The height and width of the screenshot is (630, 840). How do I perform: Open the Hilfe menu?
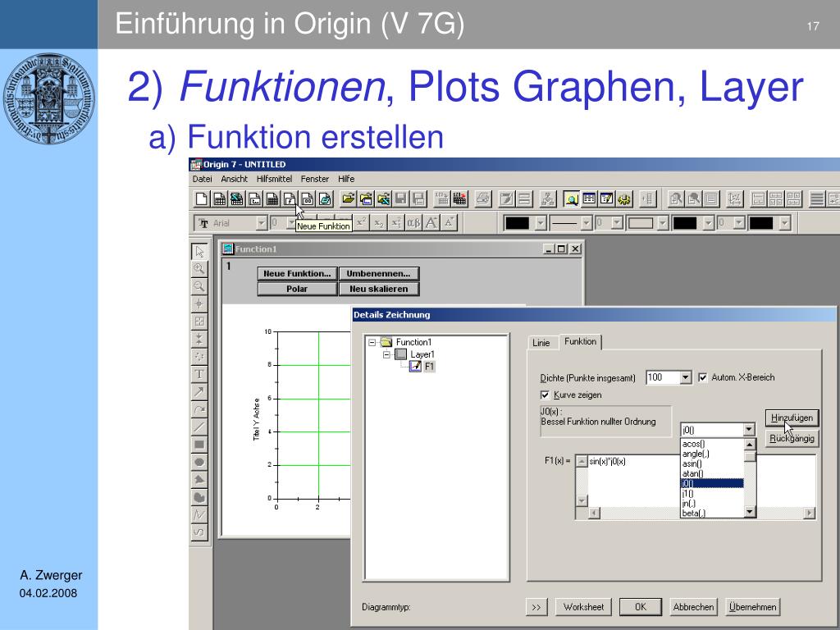pos(346,179)
